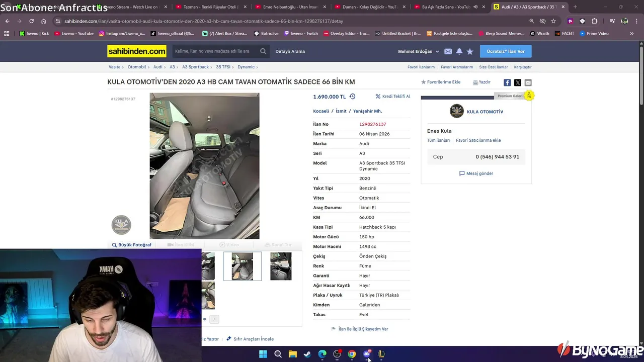The width and height of the screenshot is (644, 362).
Task: Go to next photo thumbnails page
Action: (x=214, y=319)
